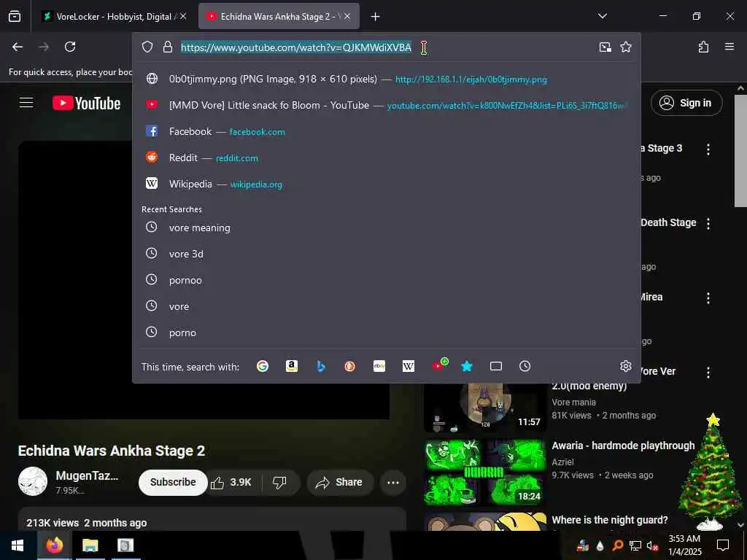Search open tabs icon

[496, 366]
